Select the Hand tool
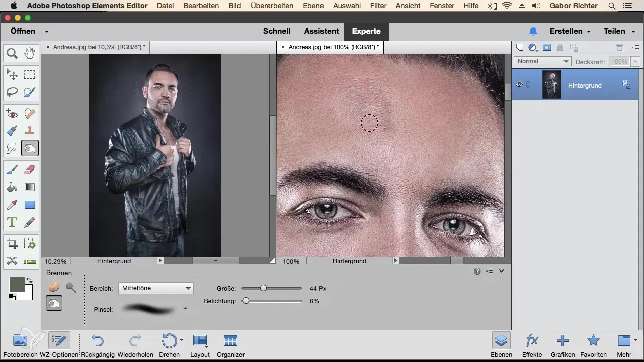 [30, 53]
